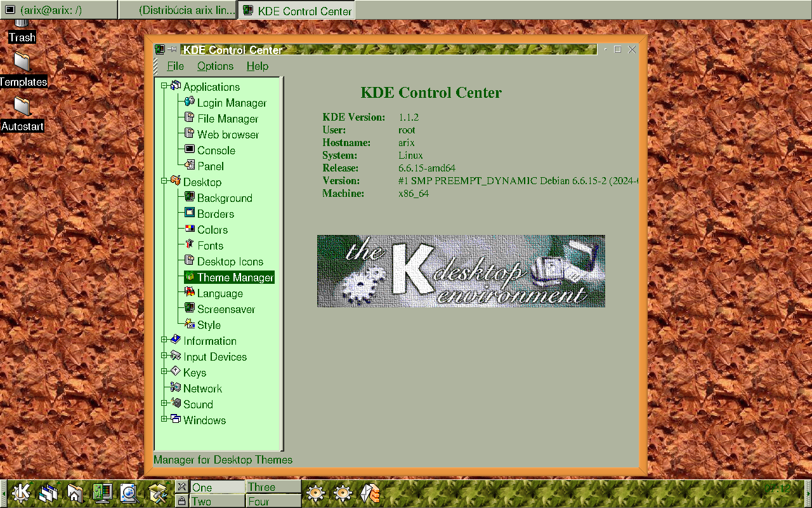Open the Colors module icon
Screen dimensions: 812x508
(189, 229)
